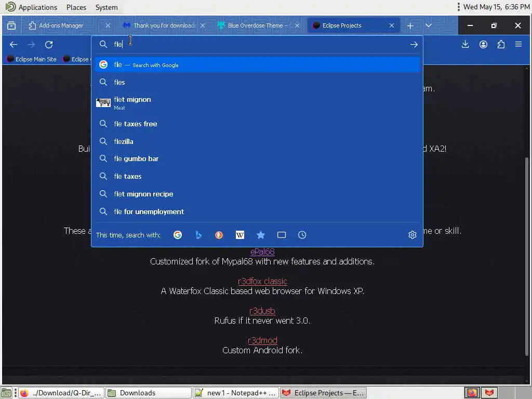This screenshot has height=399, width=532.
Task: Choose the 'fle for unemployment' suggestion
Action: [x=257, y=211]
